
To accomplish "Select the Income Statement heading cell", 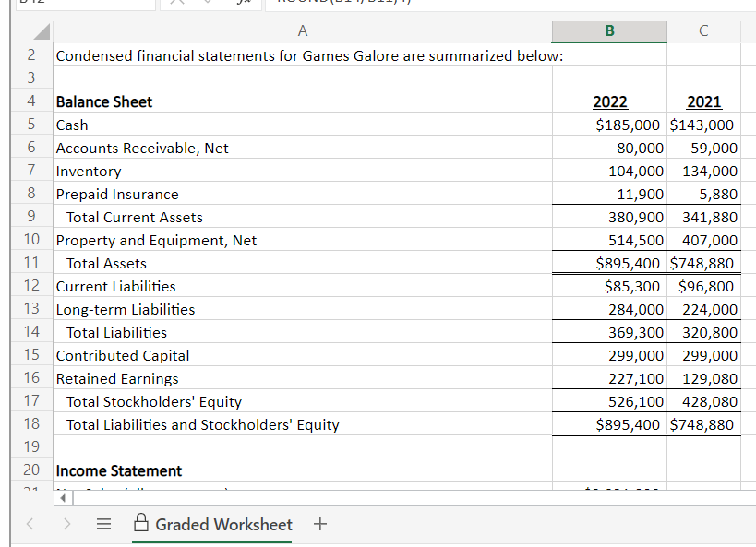I will [118, 470].
